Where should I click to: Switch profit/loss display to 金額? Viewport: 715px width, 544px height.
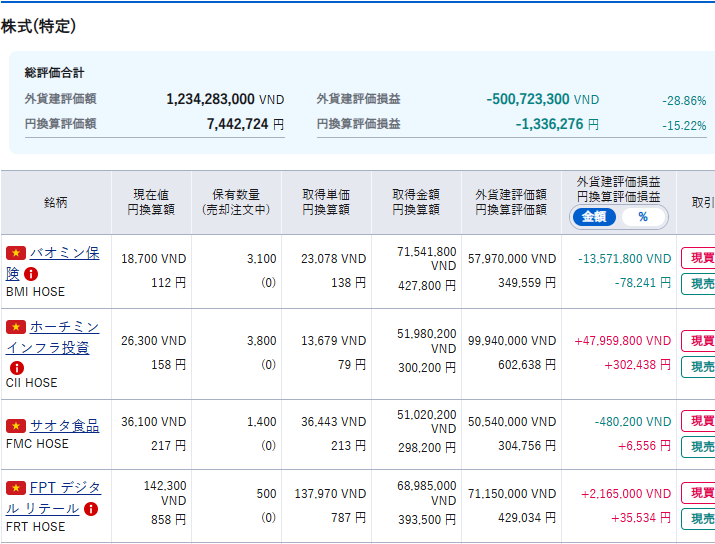click(594, 217)
